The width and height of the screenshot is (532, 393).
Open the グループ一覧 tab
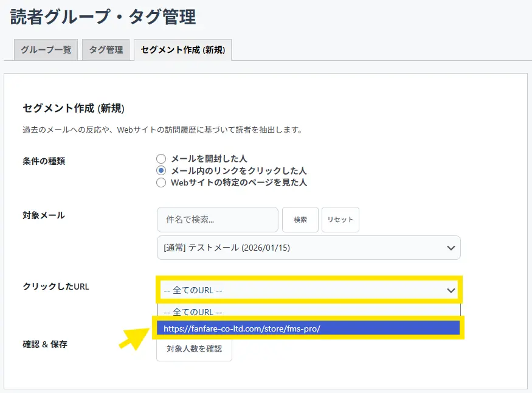pyautogui.click(x=46, y=50)
